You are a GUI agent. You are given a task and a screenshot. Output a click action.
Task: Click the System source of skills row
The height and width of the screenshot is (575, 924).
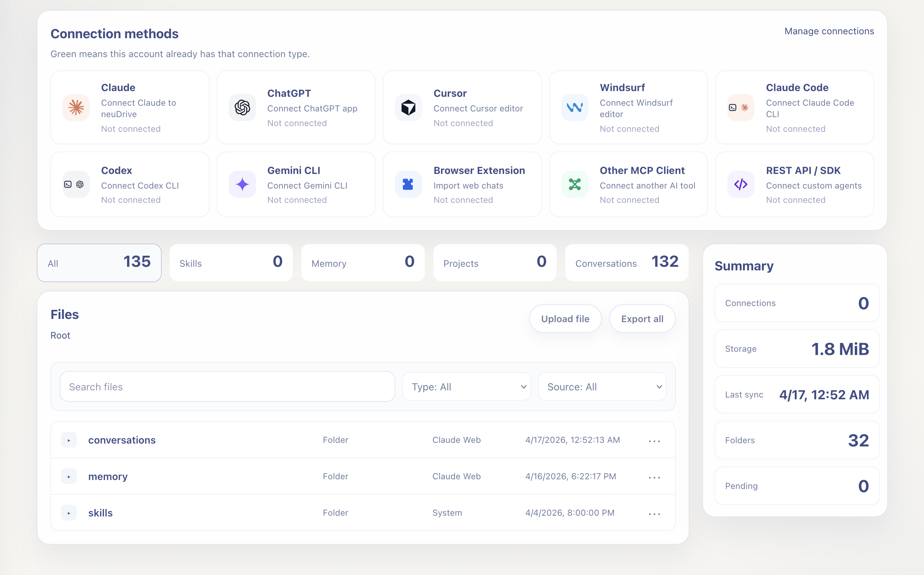(447, 513)
